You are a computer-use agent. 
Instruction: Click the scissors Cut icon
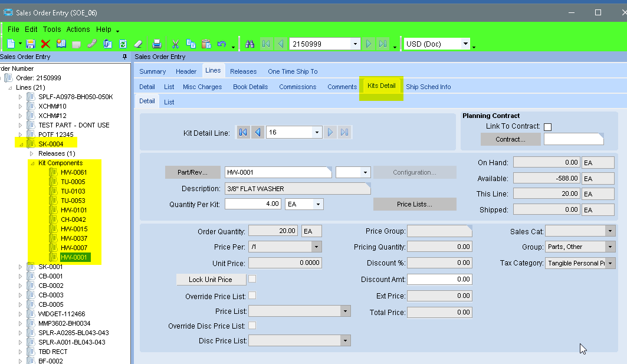click(175, 44)
